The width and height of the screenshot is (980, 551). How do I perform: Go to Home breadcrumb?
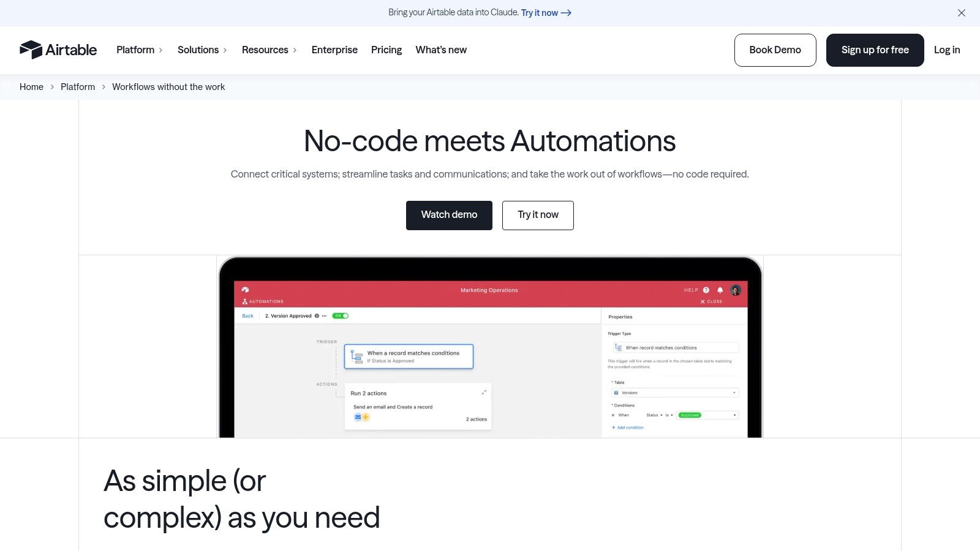[31, 87]
